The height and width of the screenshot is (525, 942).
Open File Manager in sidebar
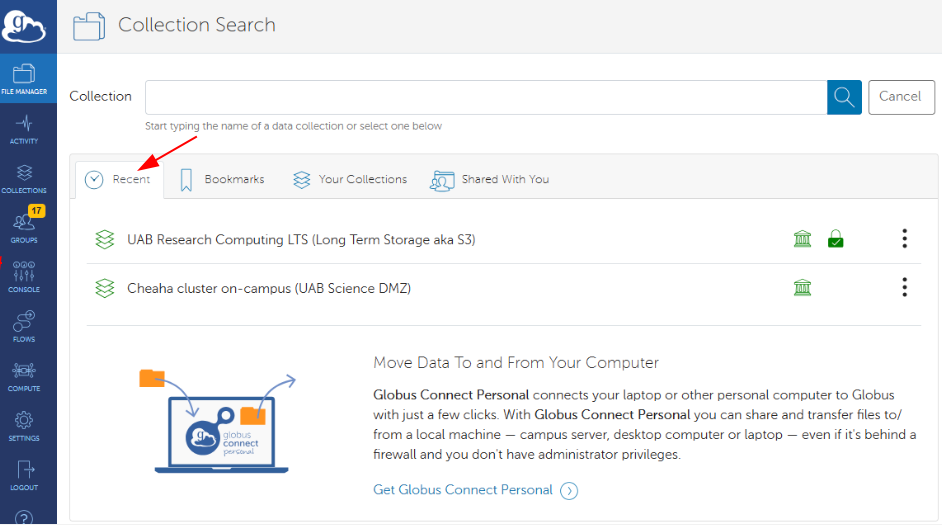(x=24, y=79)
